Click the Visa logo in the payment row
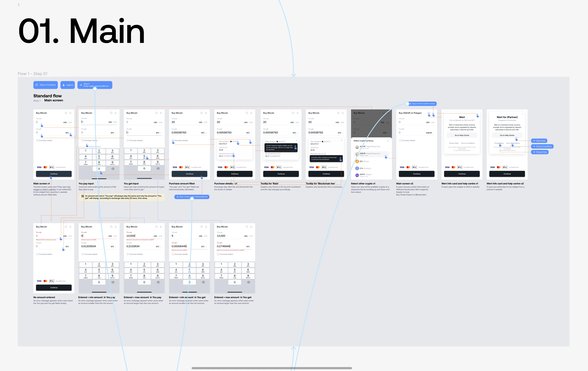The height and width of the screenshot is (371, 588). pos(39,167)
